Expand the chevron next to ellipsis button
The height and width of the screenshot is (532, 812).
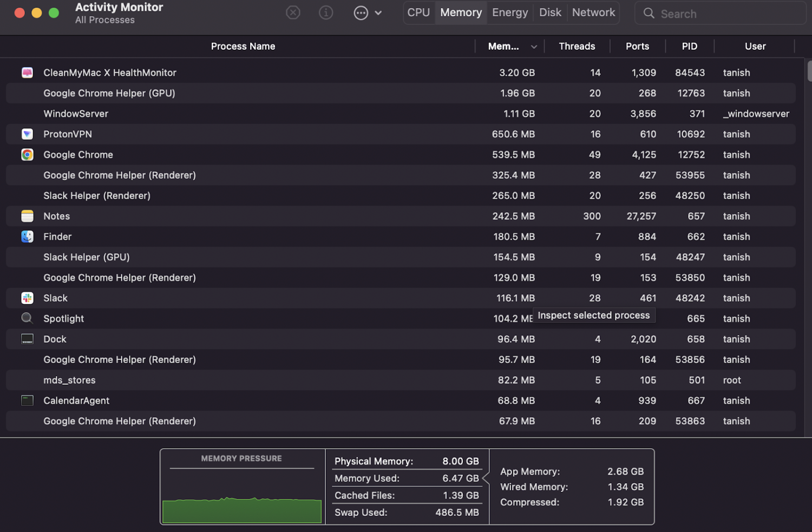pyautogui.click(x=378, y=13)
